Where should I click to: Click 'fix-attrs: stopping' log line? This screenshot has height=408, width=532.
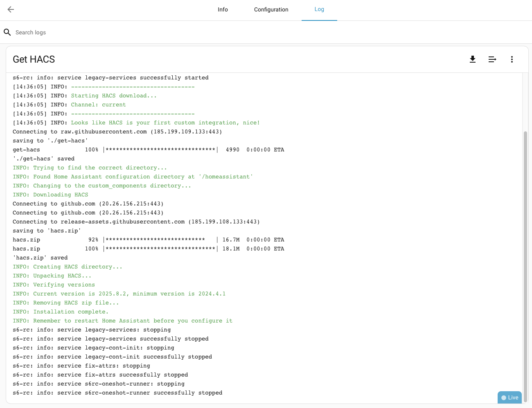[x=81, y=366]
